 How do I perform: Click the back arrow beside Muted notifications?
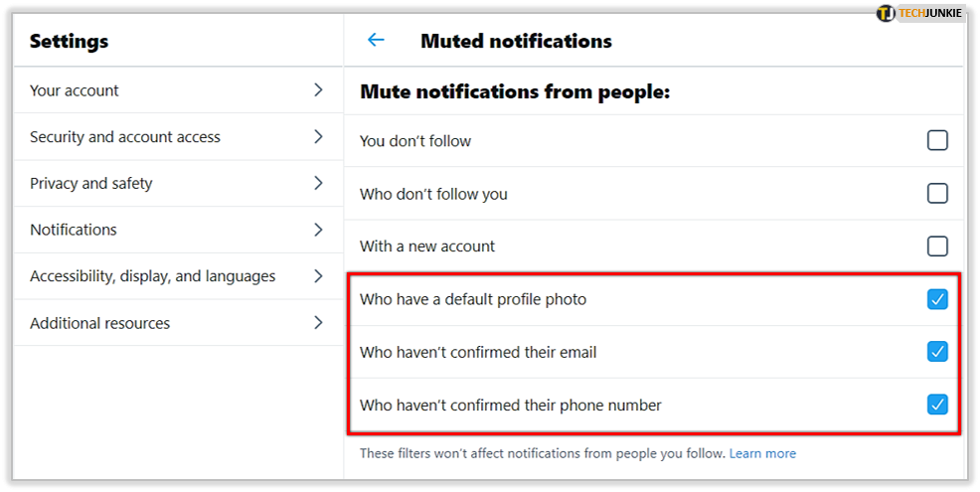376,41
